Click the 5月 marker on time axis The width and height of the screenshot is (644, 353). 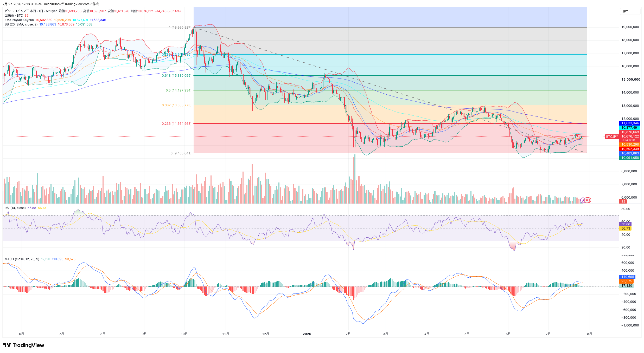(x=467, y=334)
